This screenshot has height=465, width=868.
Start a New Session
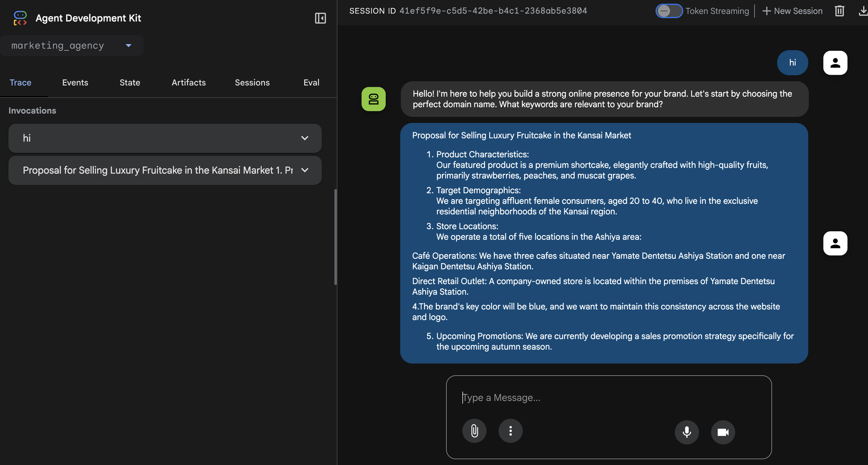[x=792, y=11]
